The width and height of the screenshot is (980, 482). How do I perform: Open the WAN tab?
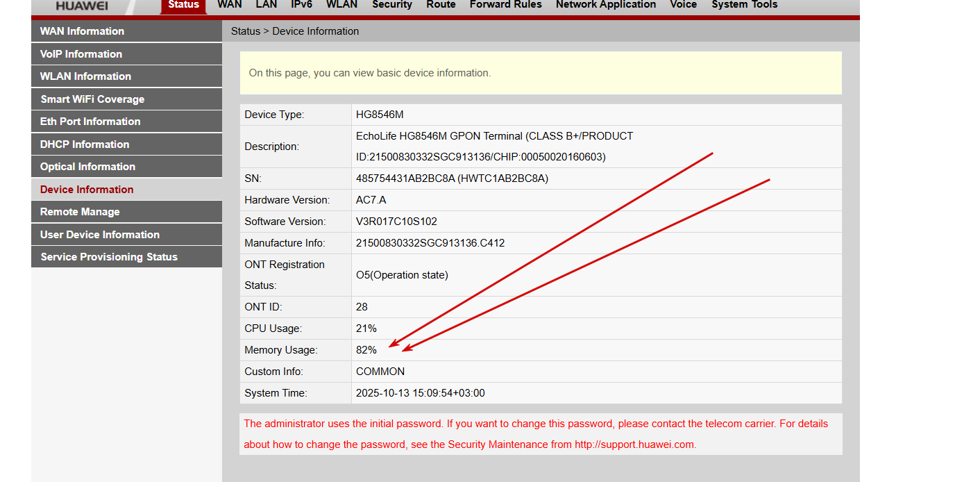230,5
